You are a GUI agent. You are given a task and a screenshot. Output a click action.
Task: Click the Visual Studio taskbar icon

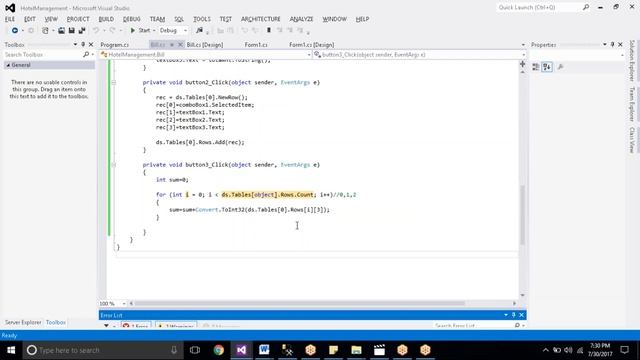click(x=241, y=350)
